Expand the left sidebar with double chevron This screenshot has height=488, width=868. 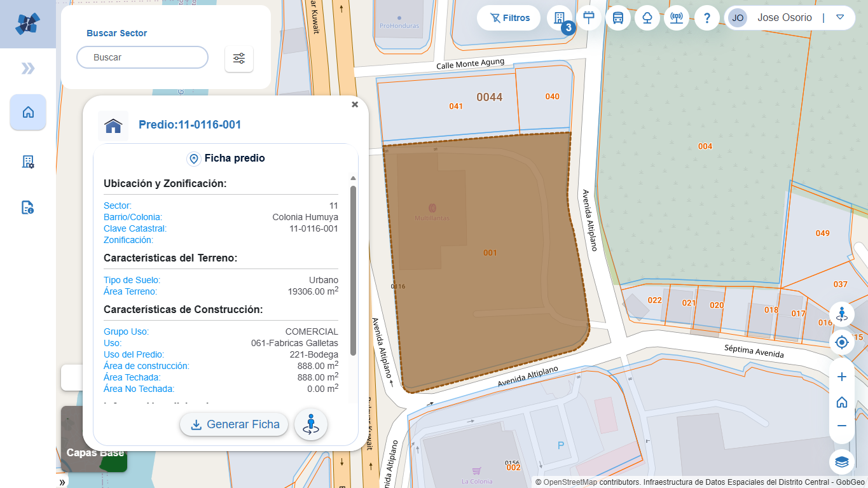[28, 69]
